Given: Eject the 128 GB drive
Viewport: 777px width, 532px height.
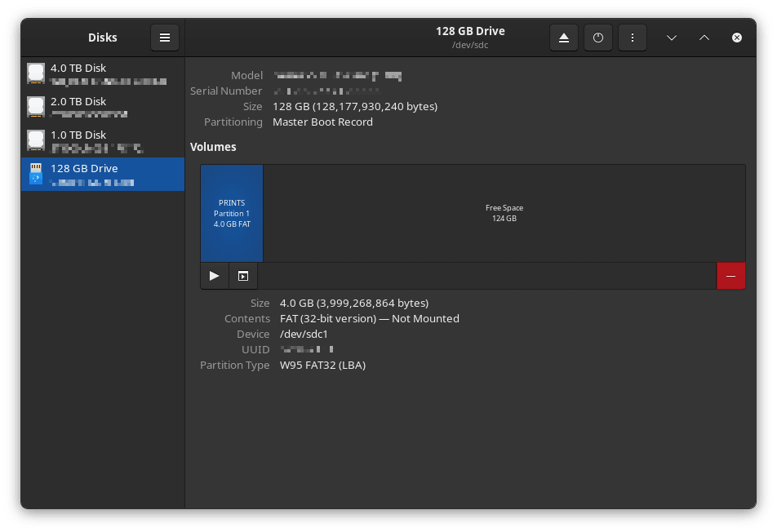Looking at the screenshot, I should pos(563,38).
